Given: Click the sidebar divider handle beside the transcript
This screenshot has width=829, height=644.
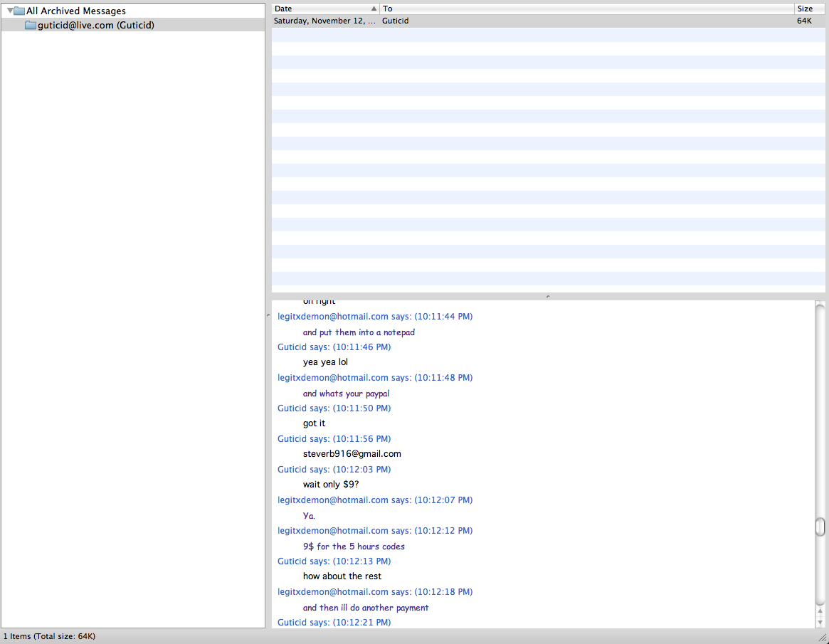Looking at the screenshot, I should click(x=268, y=316).
